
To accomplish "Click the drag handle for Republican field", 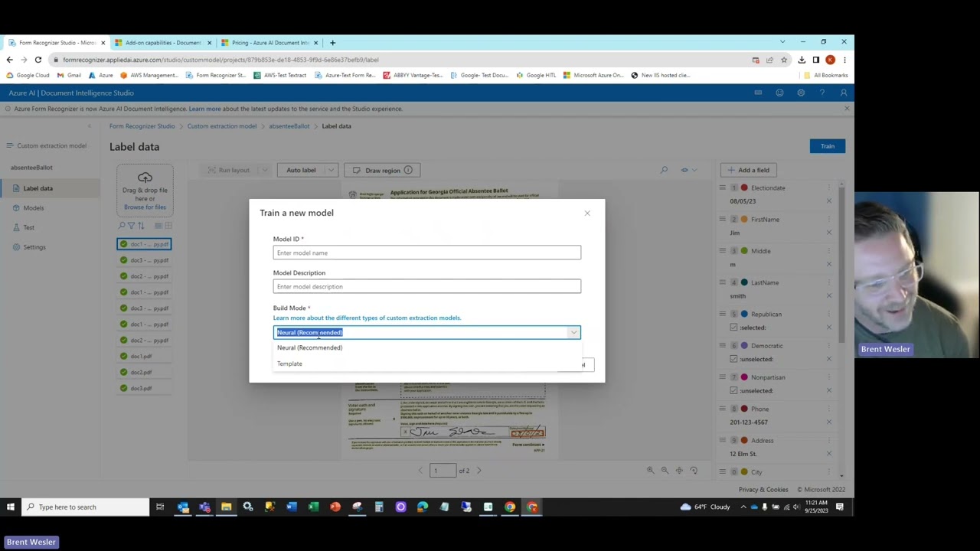I will [x=722, y=314].
